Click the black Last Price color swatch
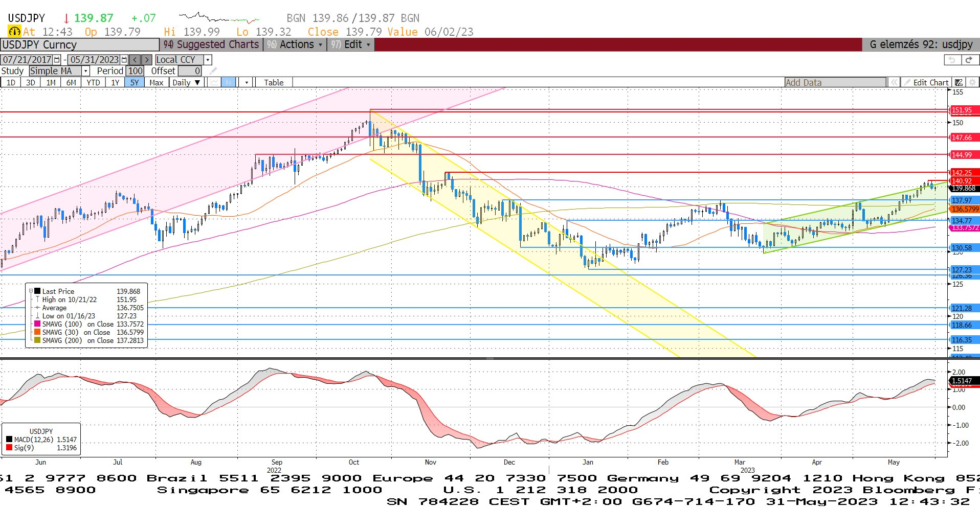Viewport: 980px width, 530px height. [37, 291]
